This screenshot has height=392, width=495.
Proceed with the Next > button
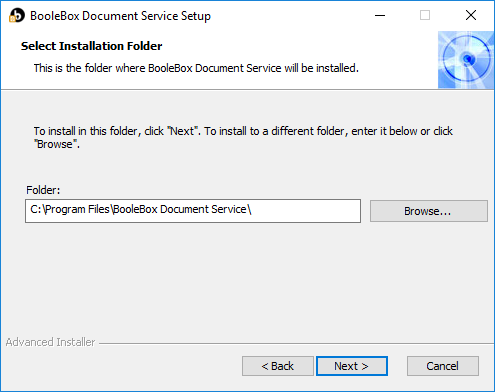(352, 366)
